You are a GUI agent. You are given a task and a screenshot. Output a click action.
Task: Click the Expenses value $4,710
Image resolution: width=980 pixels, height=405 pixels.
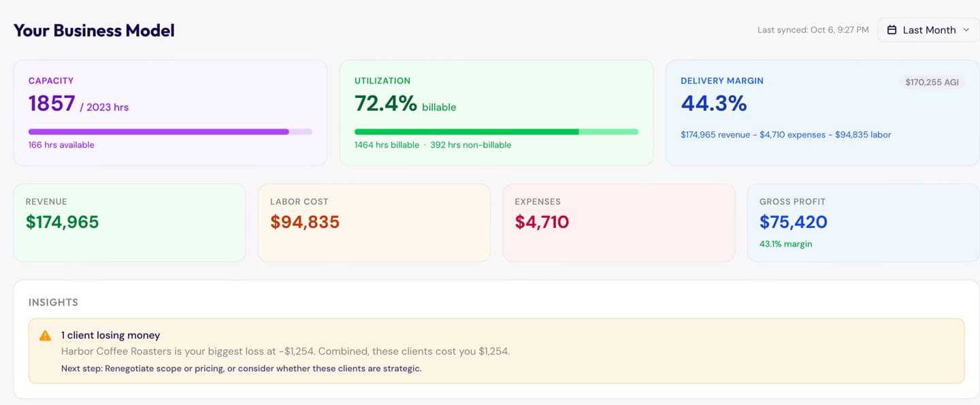click(x=542, y=222)
